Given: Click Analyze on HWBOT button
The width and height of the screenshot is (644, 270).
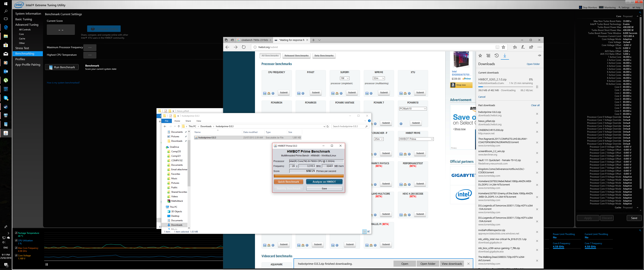Looking at the screenshot, I should [324, 182].
